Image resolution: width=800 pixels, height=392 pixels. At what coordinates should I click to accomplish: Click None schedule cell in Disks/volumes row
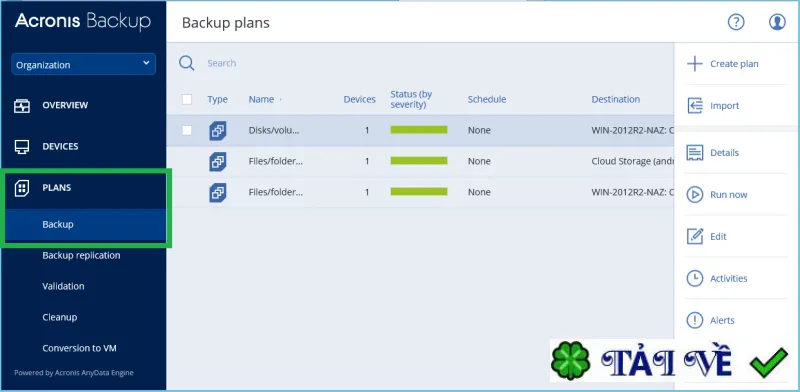tap(479, 130)
